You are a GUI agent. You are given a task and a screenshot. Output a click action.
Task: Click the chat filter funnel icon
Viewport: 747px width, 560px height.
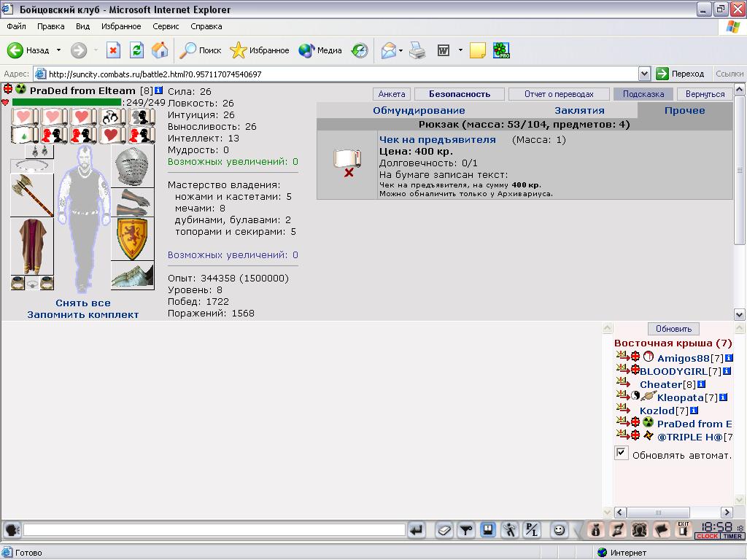pos(466,529)
